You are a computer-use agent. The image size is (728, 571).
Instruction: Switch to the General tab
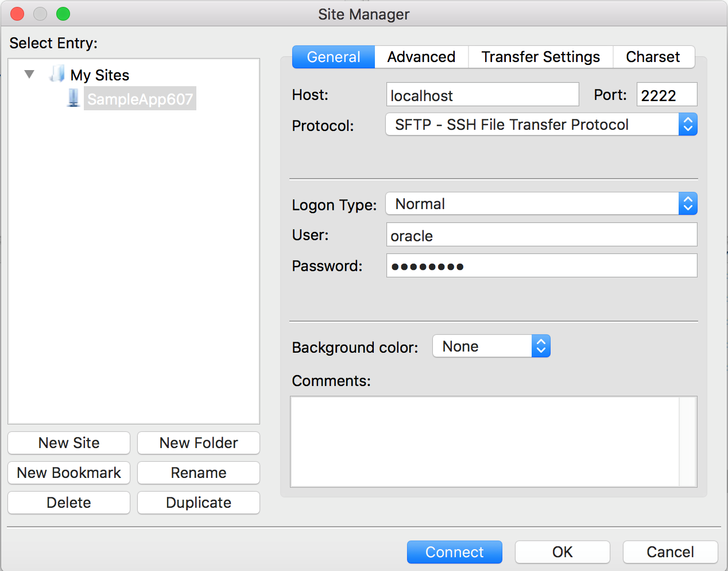(x=334, y=57)
